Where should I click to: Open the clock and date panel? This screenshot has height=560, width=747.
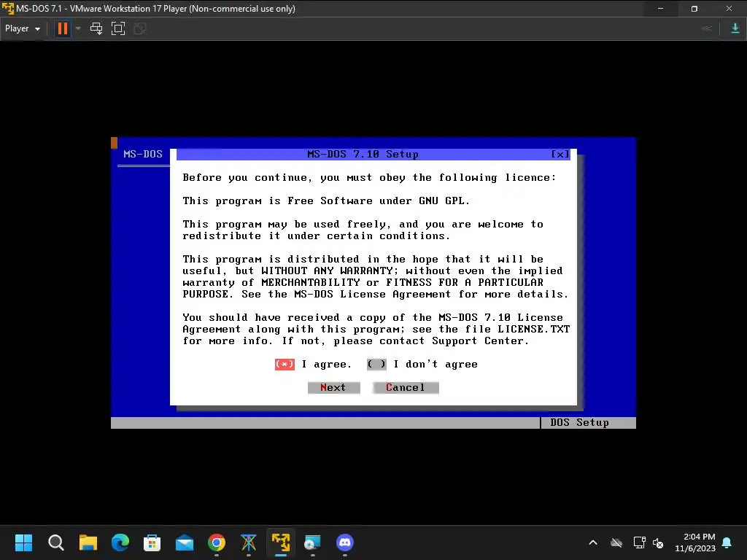coord(695,542)
